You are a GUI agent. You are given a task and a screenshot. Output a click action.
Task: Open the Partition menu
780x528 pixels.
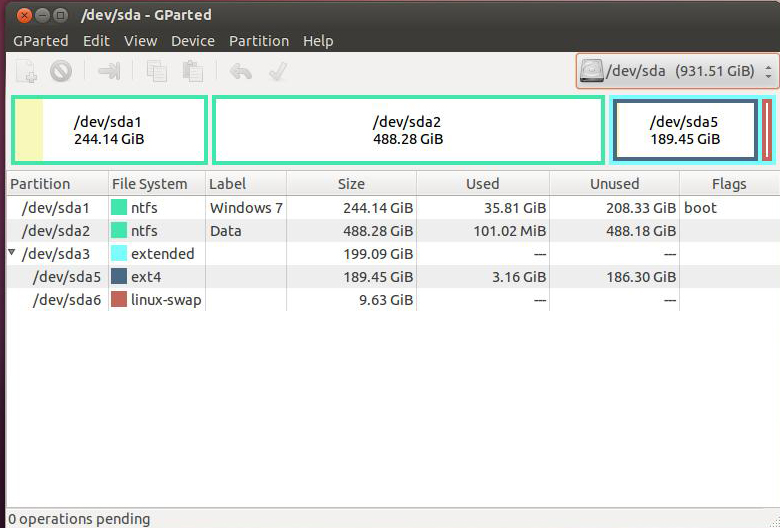[259, 41]
